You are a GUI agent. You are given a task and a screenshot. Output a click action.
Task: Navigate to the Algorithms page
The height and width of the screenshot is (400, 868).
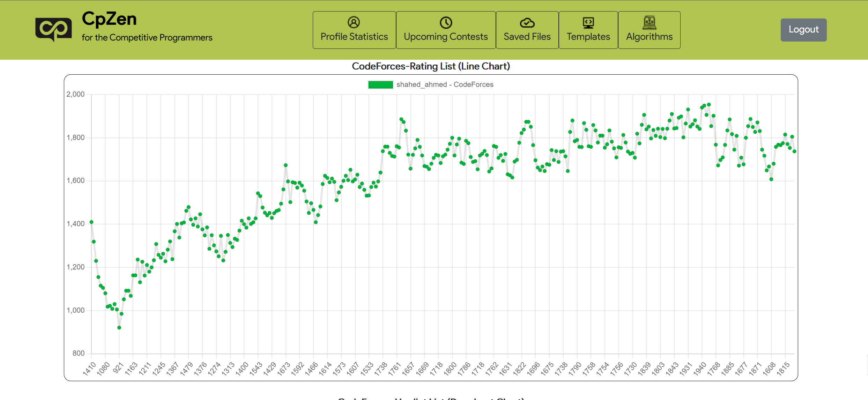click(x=649, y=37)
